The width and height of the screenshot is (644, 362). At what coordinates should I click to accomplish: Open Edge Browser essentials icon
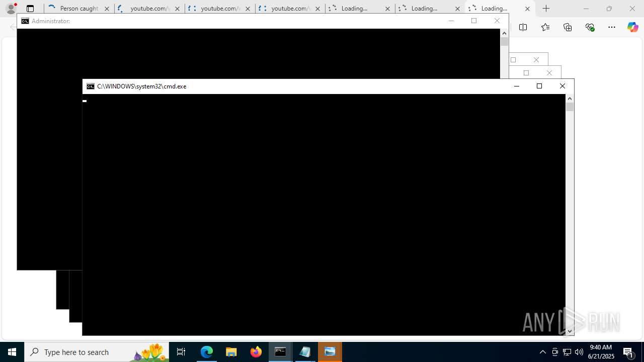pyautogui.click(x=590, y=27)
